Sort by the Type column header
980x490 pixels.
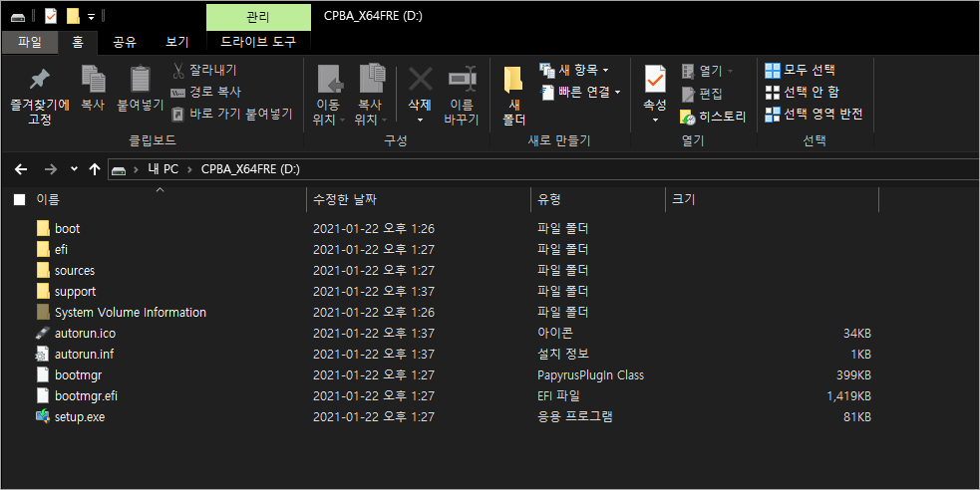click(548, 200)
